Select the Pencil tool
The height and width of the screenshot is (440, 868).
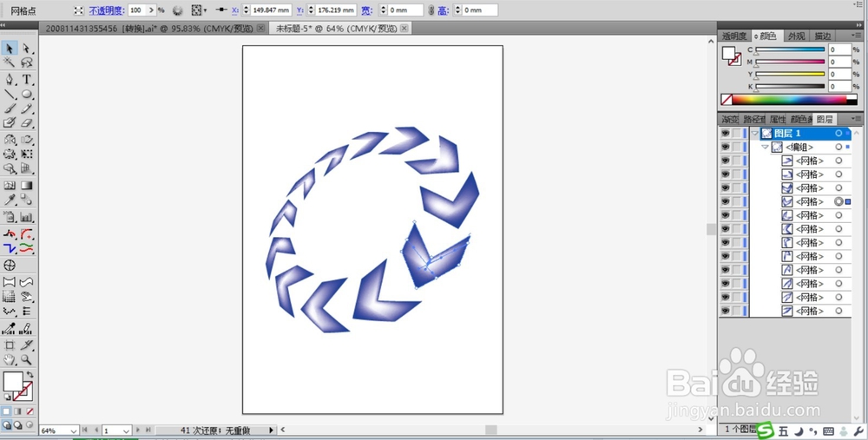(x=27, y=108)
